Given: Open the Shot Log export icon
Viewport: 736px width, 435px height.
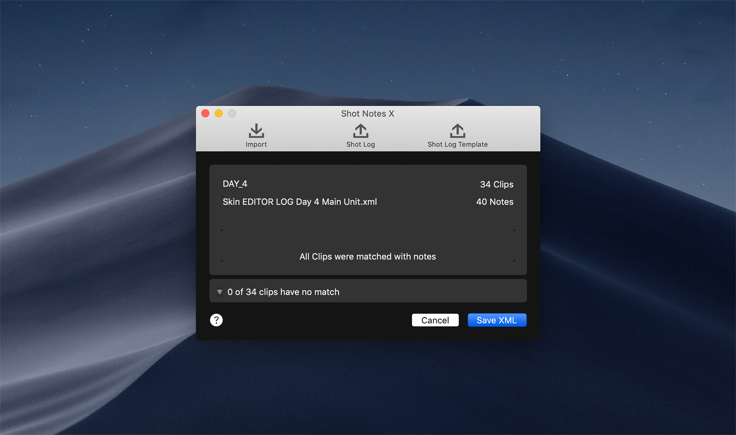Looking at the screenshot, I should pyautogui.click(x=360, y=131).
